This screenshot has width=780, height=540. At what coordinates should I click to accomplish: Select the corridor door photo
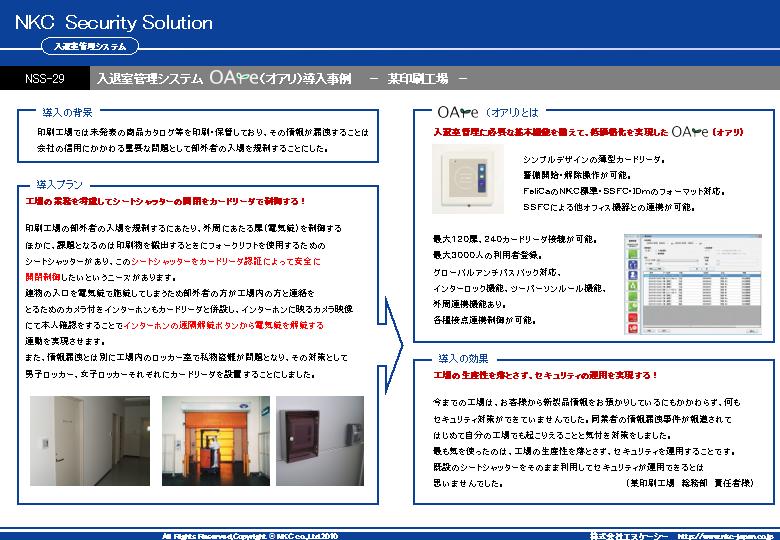(90, 441)
